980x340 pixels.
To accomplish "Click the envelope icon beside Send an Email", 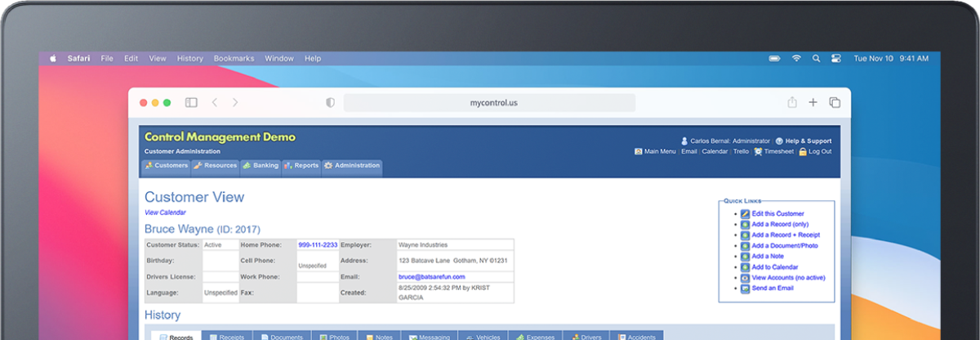I will click(745, 289).
